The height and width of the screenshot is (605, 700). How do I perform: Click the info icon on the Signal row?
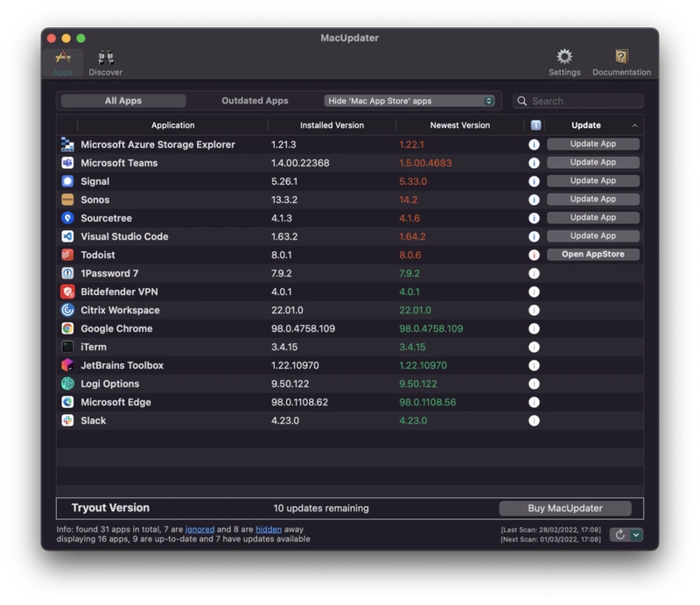click(534, 180)
